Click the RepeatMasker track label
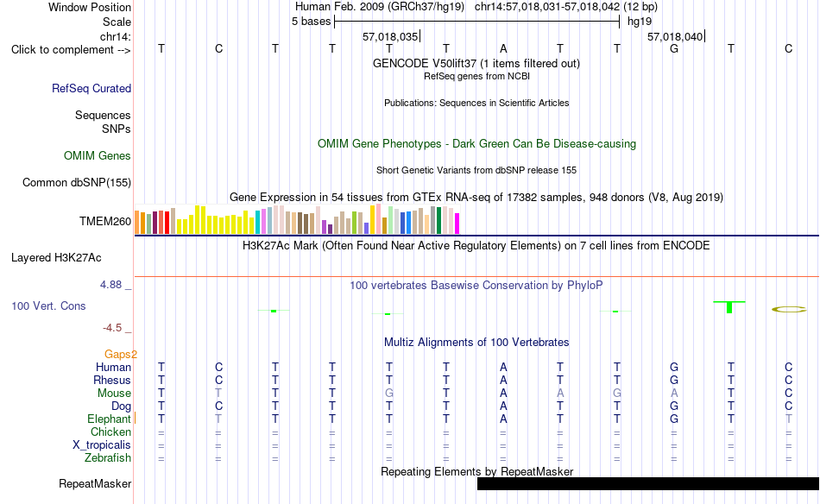The image size is (820, 504). tap(95, 483)
